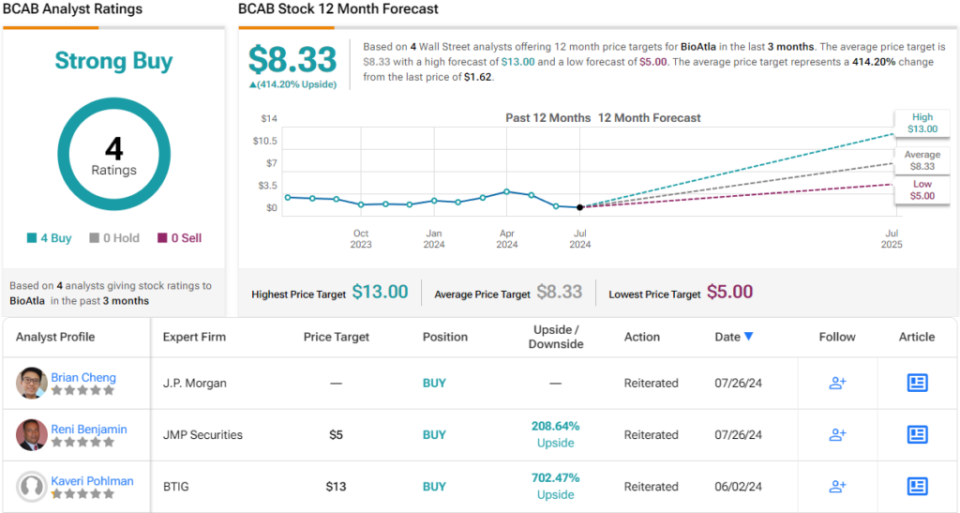This screenshot has height=513, width=960.
Task: Click the Date column header
Action: point(727,337)
